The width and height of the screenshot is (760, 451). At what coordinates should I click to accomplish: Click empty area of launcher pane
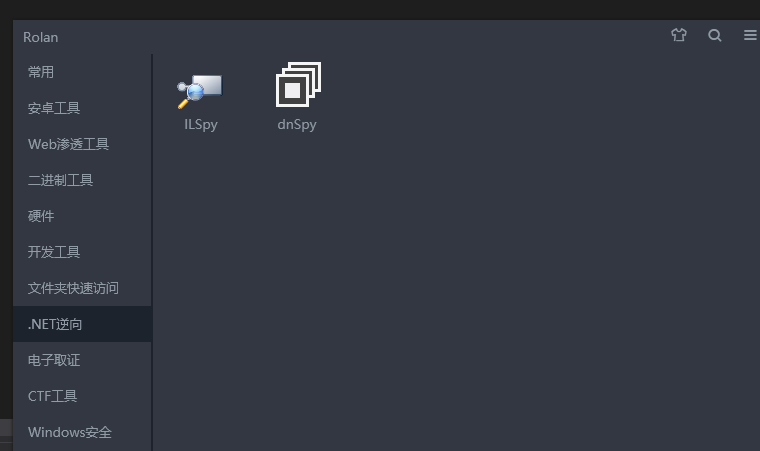[x=456, y=291]
